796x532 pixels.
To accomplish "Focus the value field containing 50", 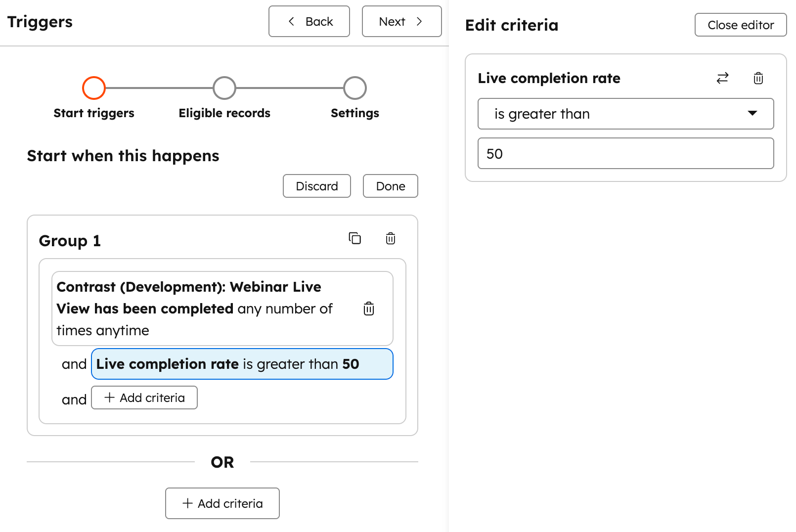I will coord(625,153).
